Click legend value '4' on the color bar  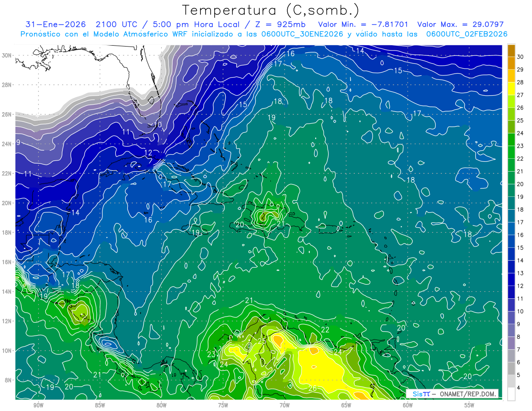tap(519, 388)
